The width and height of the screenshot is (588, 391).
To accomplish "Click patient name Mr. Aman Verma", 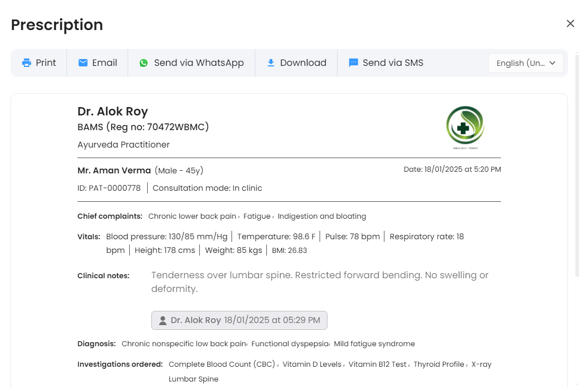I will (x=114, y=171).
